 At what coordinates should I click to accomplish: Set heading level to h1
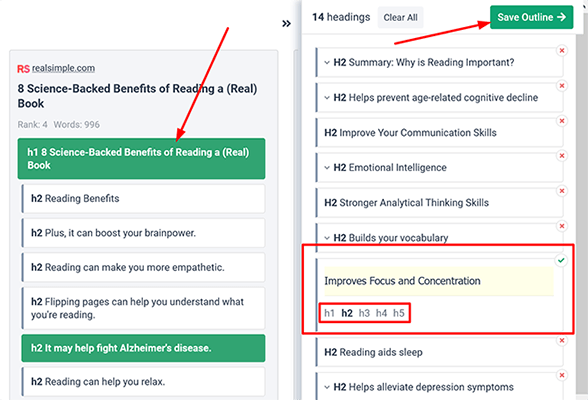(329, 313)
